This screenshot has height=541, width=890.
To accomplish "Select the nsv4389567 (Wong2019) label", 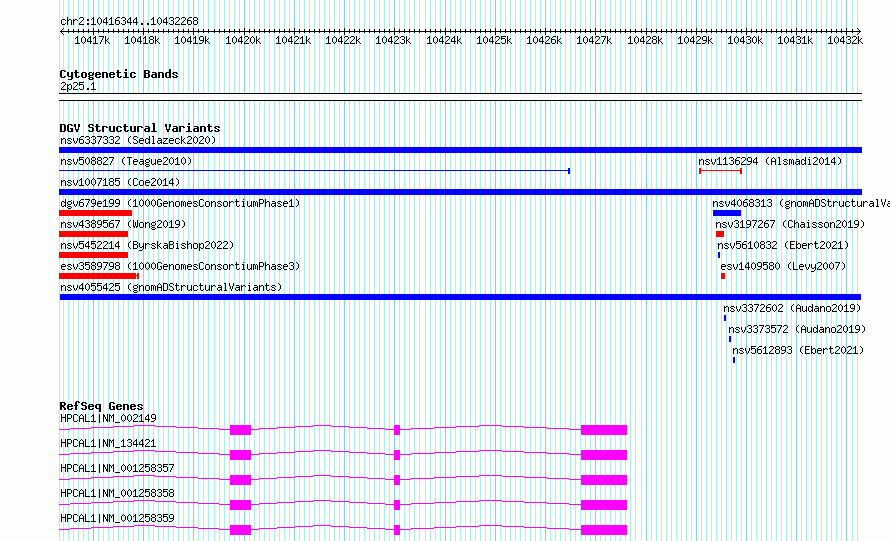I will pos(123,224).
